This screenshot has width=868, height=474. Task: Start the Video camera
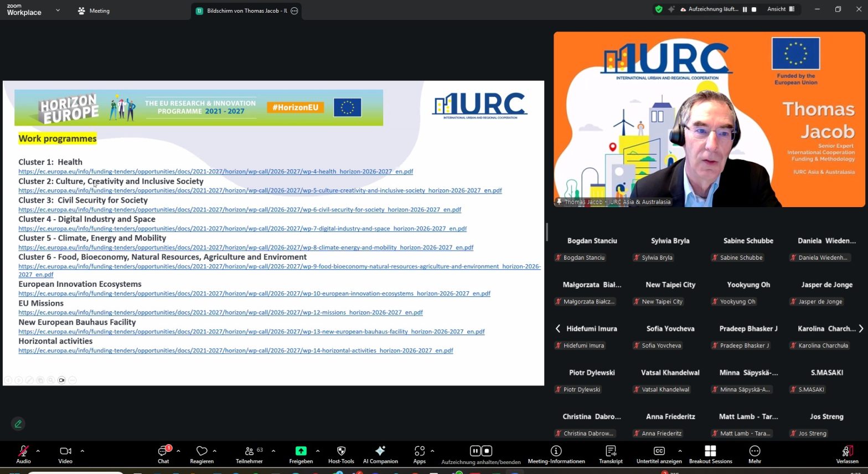65,454
